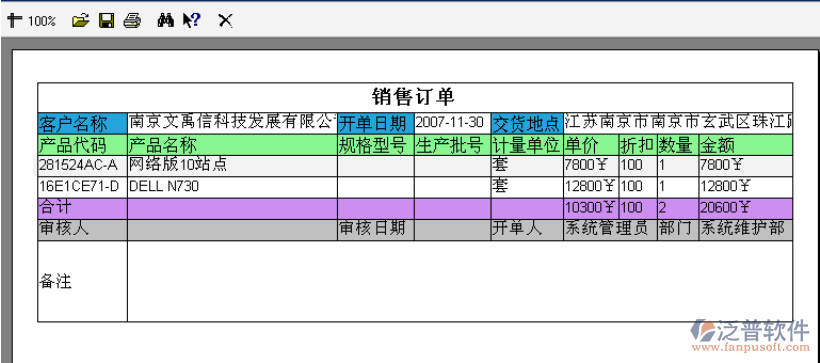820x363 pixels.
Task: Activate the help pointer icon
Action: (x=191, y=21)
